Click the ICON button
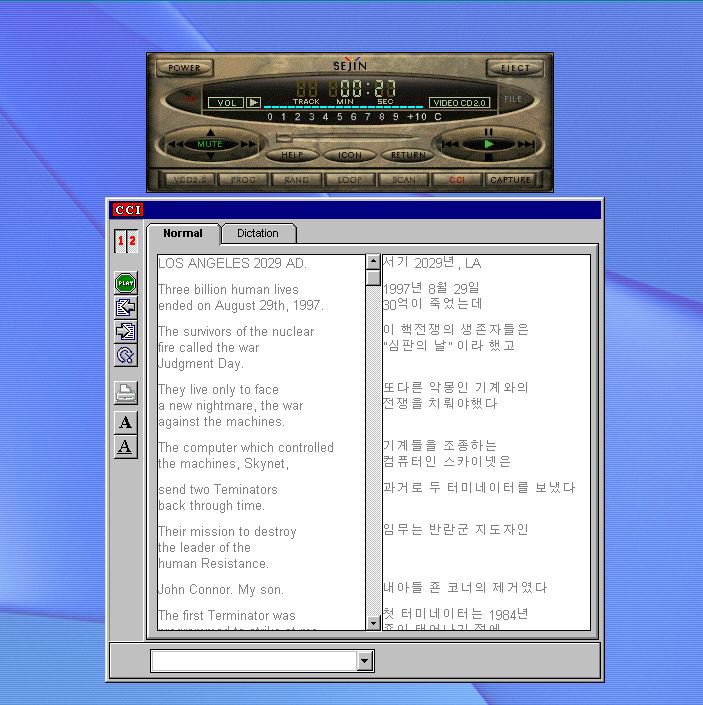 [x=350, y=155]
